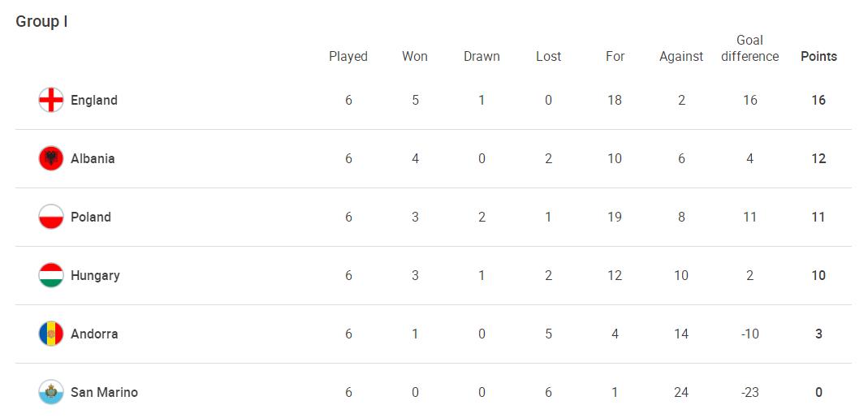
Task: Click the England flag icon
Action: pos(51,100)
